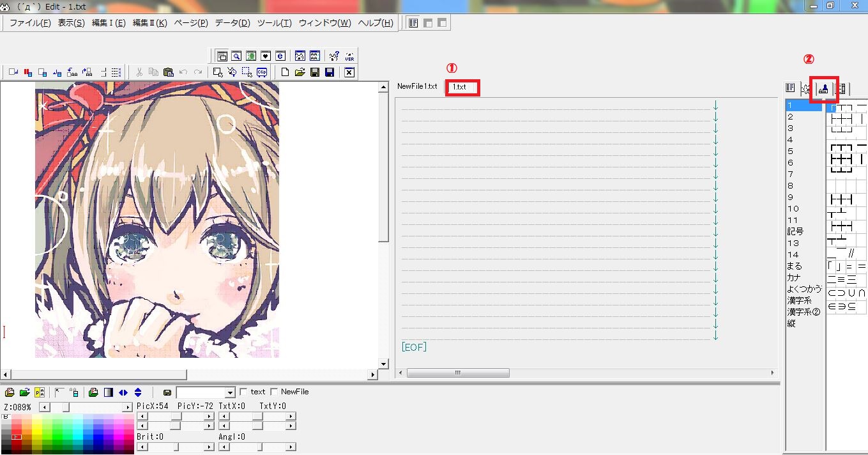
Task: Click the Angl angle slider thumb
Action: 259,447
